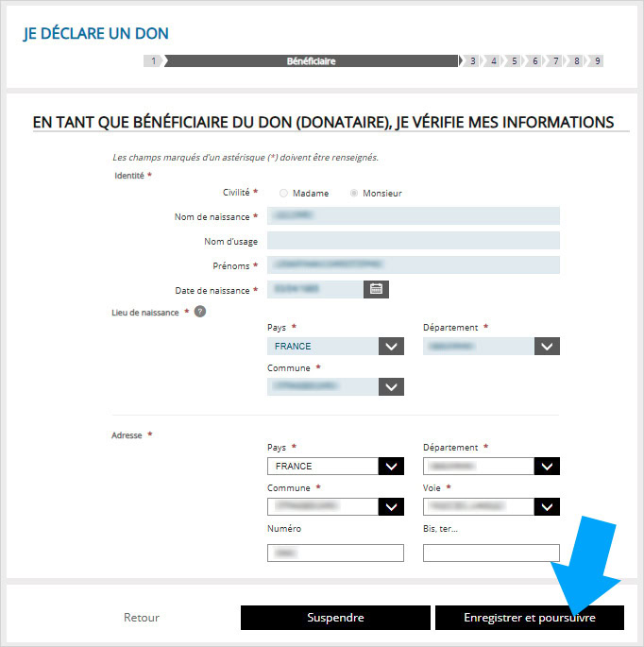The width and height of the screenshot is (644, 647).
Task: Go to step 6 in progress bar
Action: [534, 61]
